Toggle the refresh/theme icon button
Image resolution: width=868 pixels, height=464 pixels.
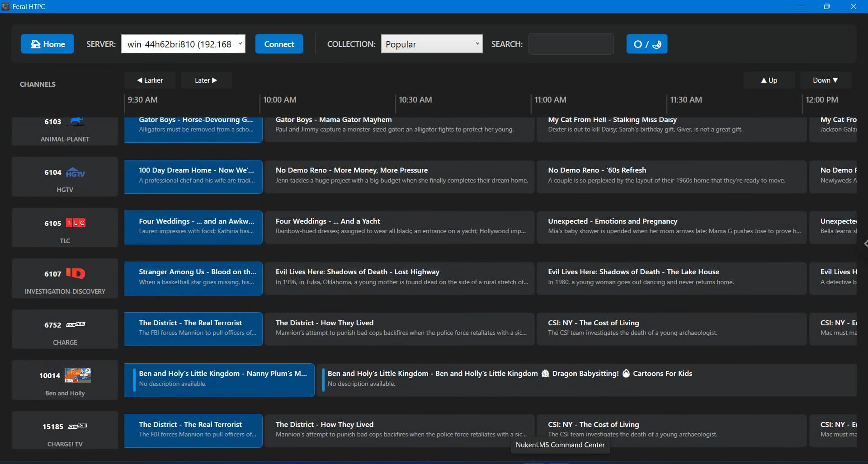pos(646,44)
